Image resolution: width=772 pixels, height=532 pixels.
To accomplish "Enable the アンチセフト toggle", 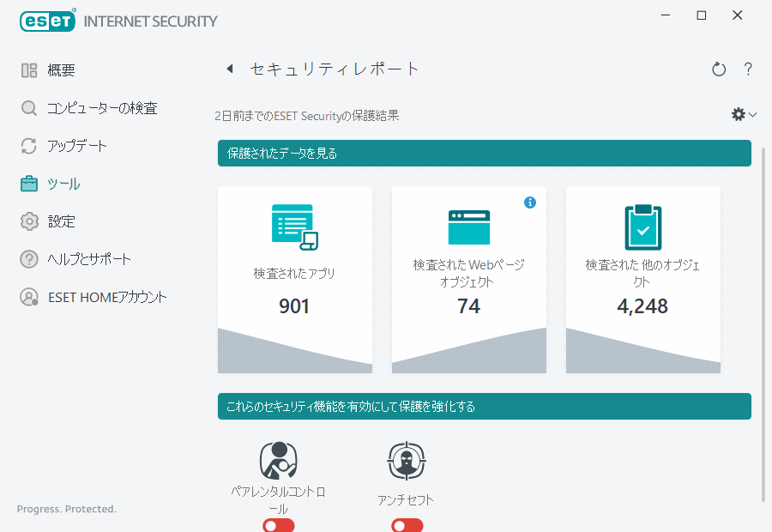I will click(x=407, y=524).
